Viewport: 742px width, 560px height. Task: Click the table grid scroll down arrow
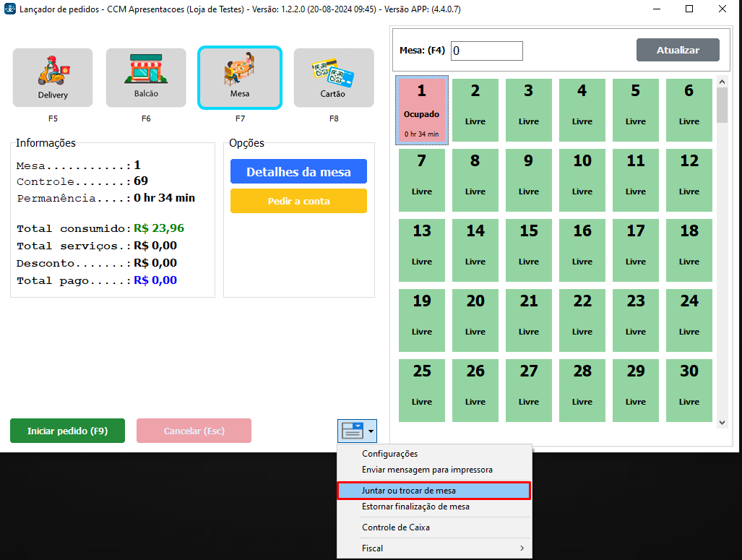click(722, 421)
